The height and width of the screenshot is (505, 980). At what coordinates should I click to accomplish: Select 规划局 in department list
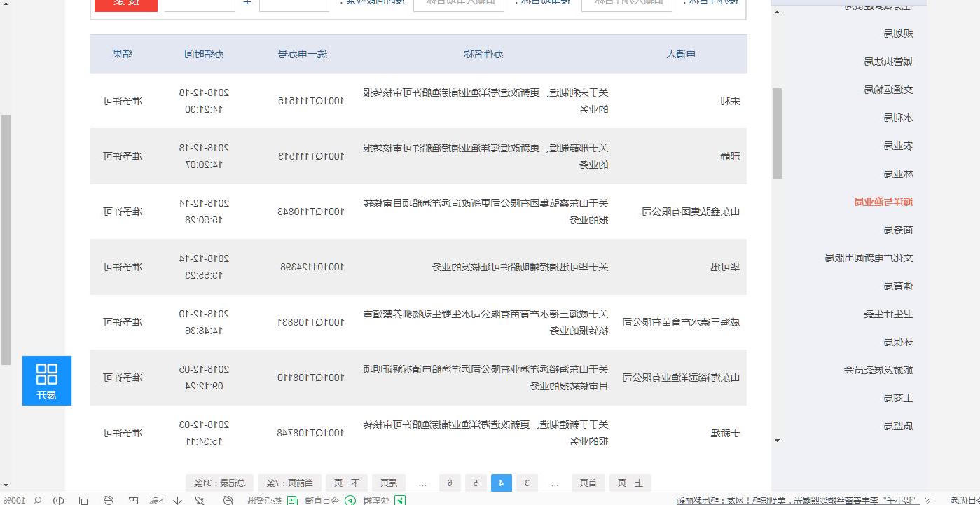899,34
